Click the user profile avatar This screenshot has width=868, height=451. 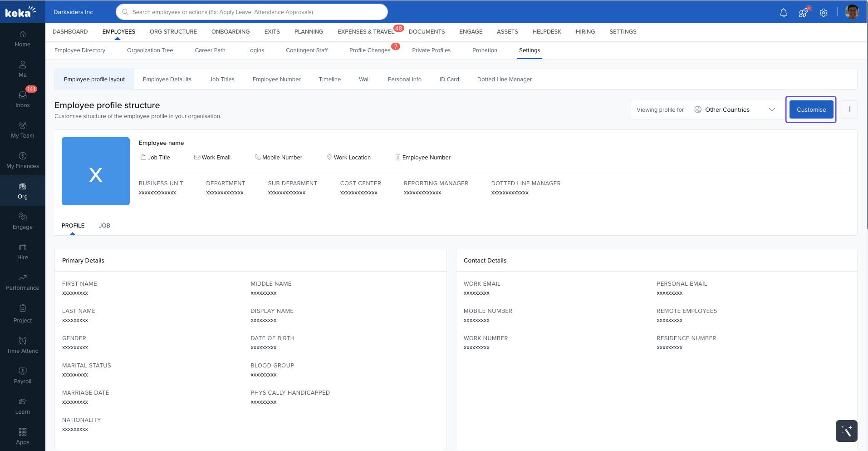tap(852, 12)
